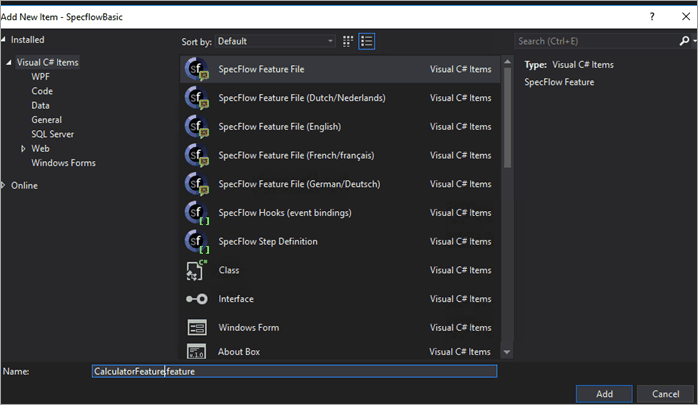The image size is (698, 405).
Task: Select the Code category
Action: (x=42, y=91)
